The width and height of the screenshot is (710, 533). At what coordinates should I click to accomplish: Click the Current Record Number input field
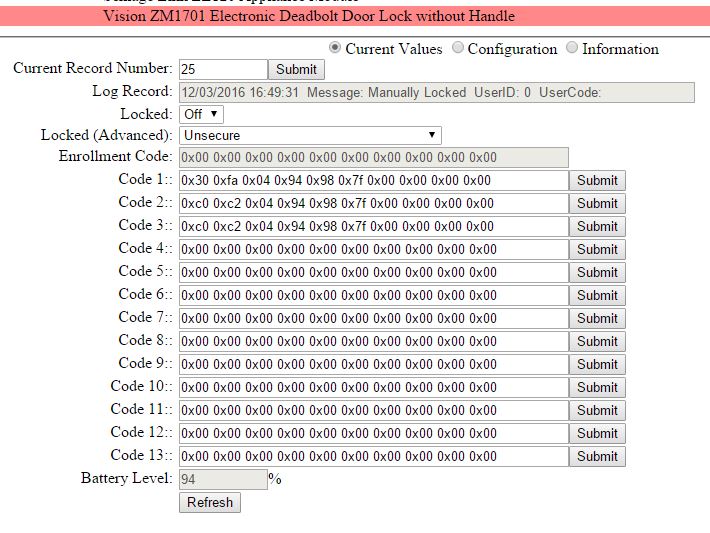(x=223, y=69)
